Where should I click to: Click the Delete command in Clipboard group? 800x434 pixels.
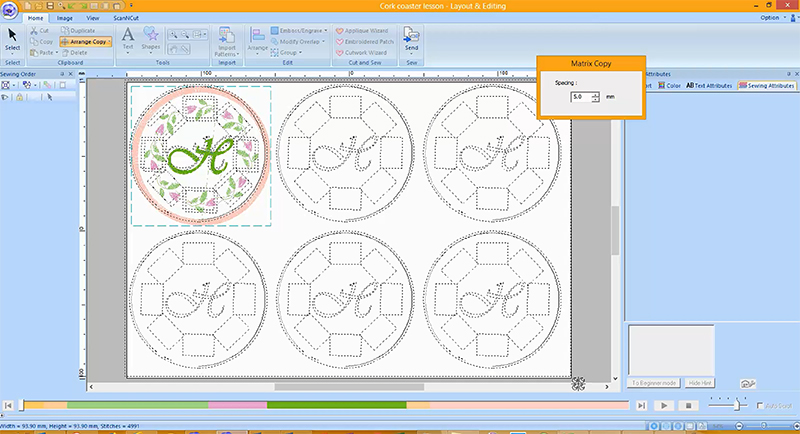[x=74, y=53]
